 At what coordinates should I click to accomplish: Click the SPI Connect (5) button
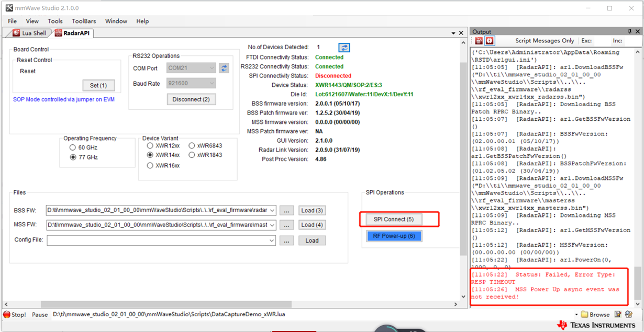(x=394, y=219)
